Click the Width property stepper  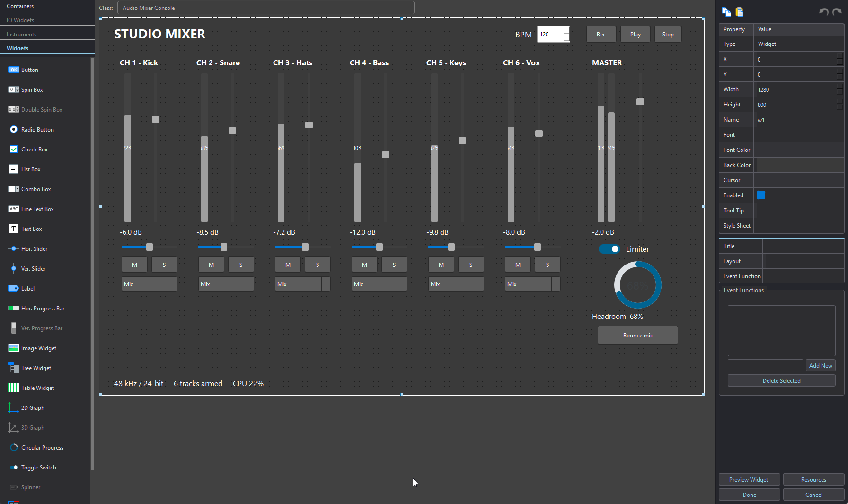coord(839,89)
